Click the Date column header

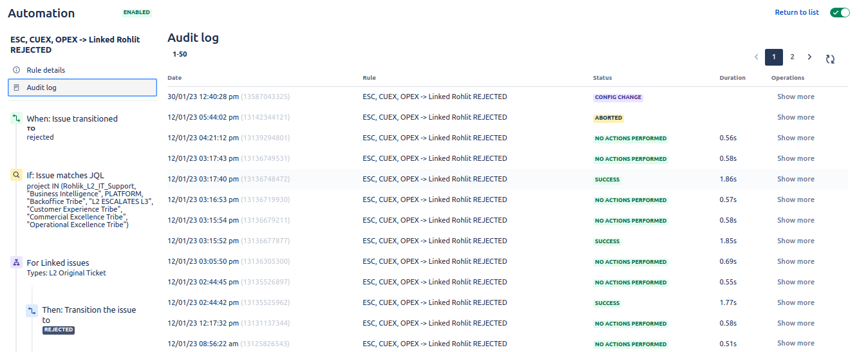click(x=175, y=78)
